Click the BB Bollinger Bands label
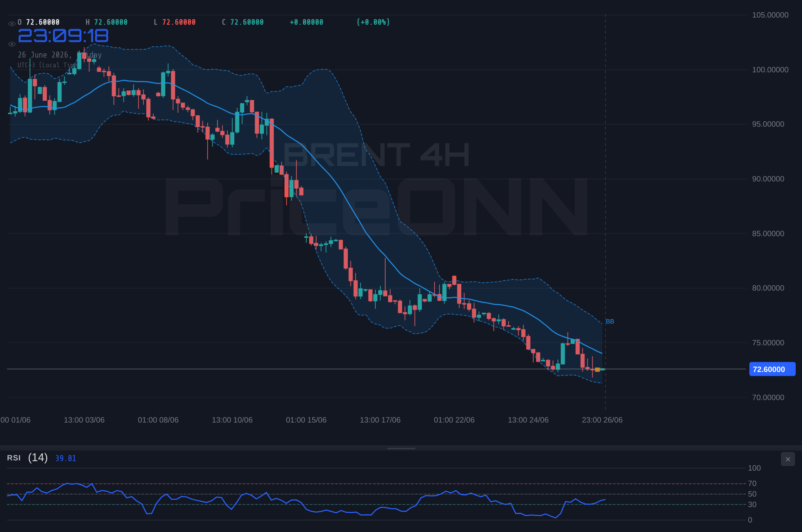The height and width of the screenshot is (532, 802). pos(610,321)
